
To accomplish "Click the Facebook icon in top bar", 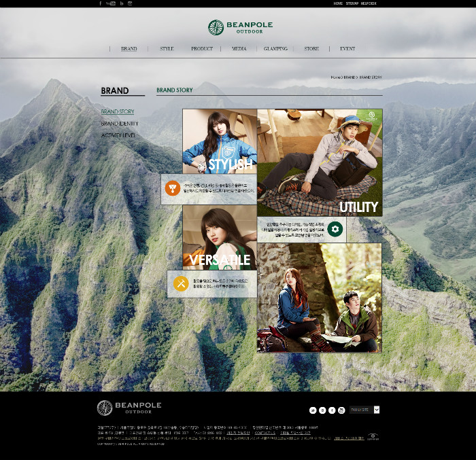I will coord(101,3).
